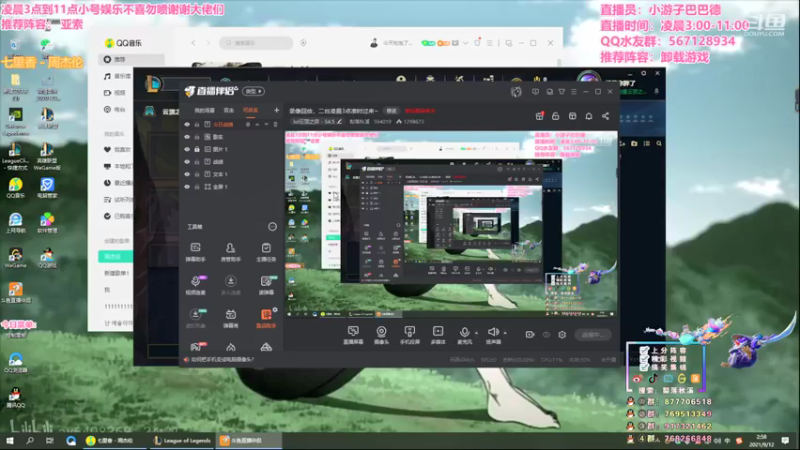
Task: Edit the lol云顶之弈 category with pencil
Action: point(339,121)
